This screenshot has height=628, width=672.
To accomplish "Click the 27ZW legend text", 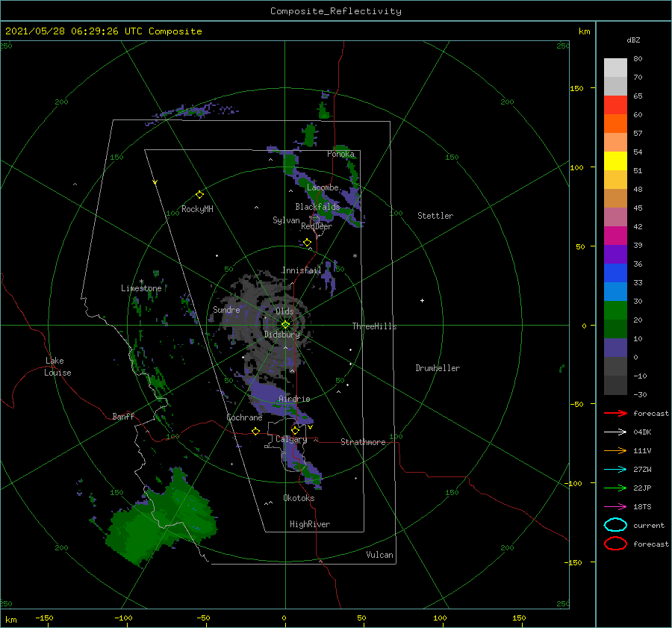I will (642, 470).
